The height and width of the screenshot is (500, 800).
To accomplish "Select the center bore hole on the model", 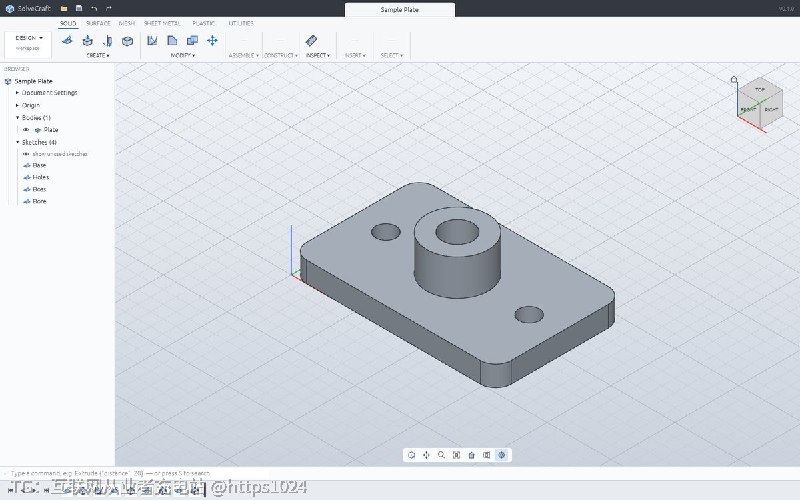I will point(457,232).
